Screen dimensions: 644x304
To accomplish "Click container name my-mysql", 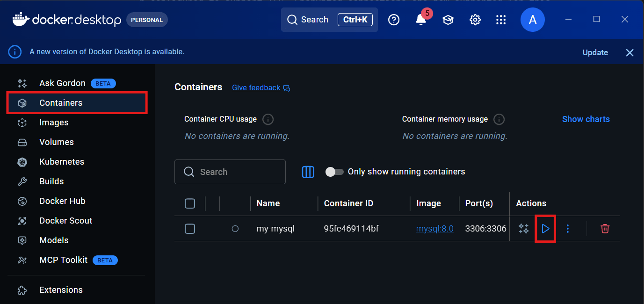I will click(275, 229).
